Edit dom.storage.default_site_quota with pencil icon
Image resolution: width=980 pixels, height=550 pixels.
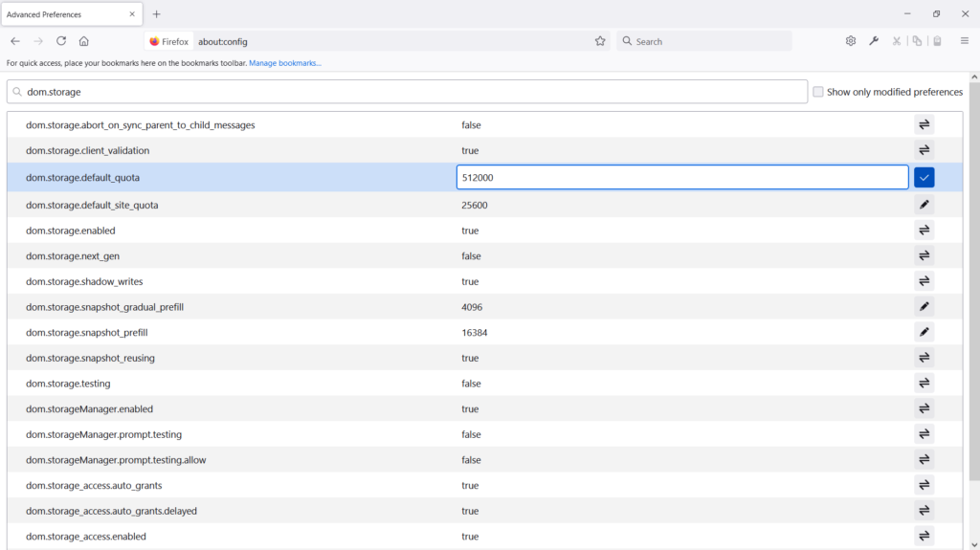pyautogui.click(x=924, y=205)
